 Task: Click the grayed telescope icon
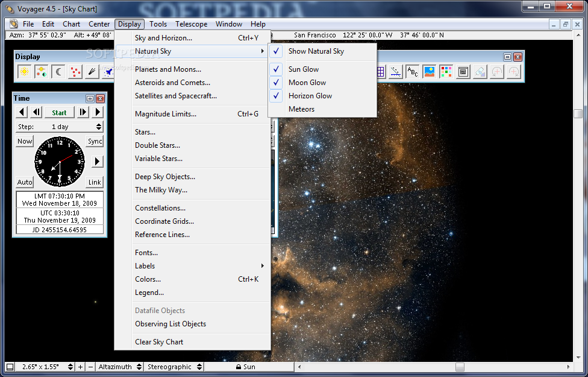pos(480,71)
